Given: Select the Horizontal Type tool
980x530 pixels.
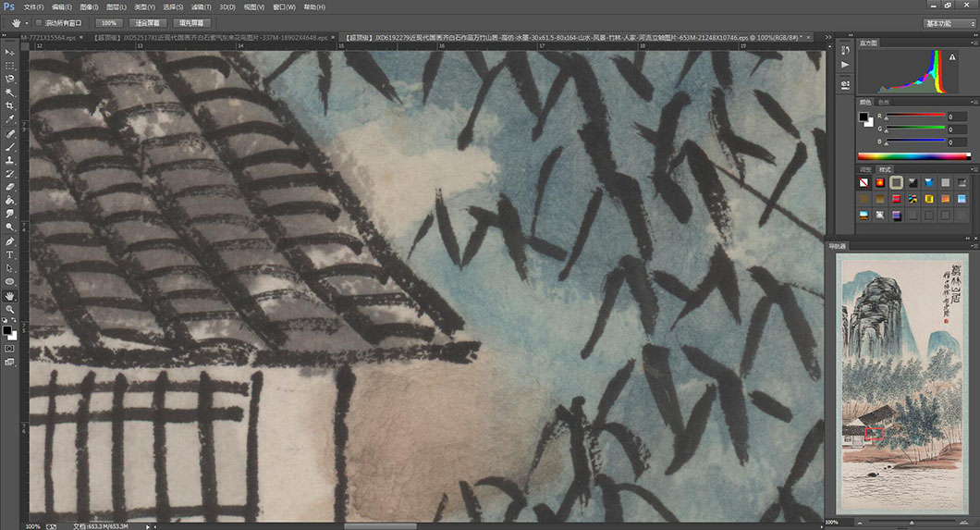Looking at the screenshot, I should (9, 255).
